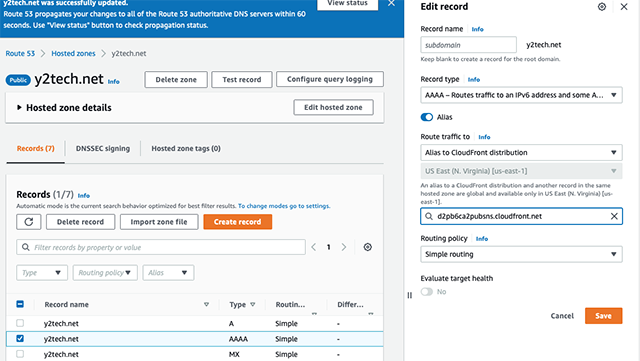Screen dimensions: 640x361
Task: Click the MX type cell
Action: click(x=234, y=354)
